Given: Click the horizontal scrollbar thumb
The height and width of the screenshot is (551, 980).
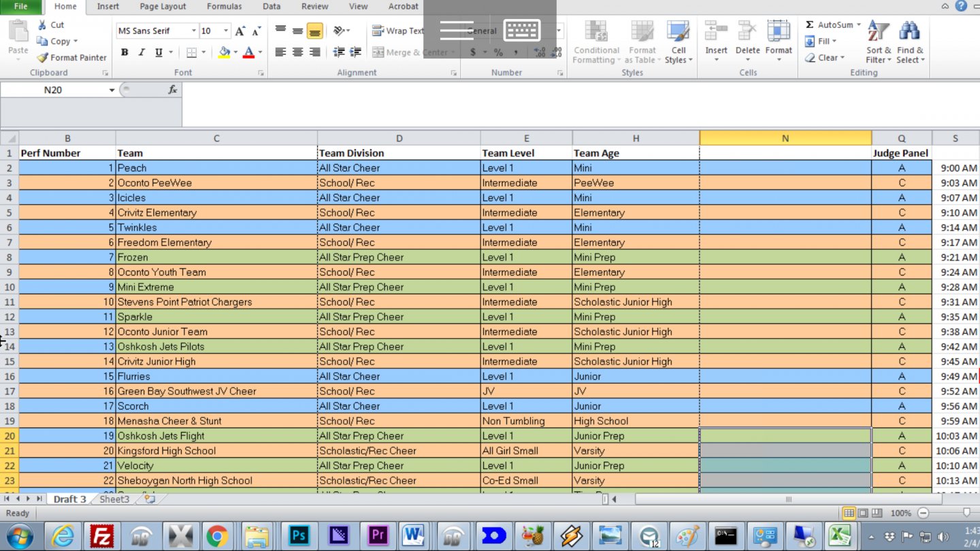Looking at the screenshot, I should point(789,499).
